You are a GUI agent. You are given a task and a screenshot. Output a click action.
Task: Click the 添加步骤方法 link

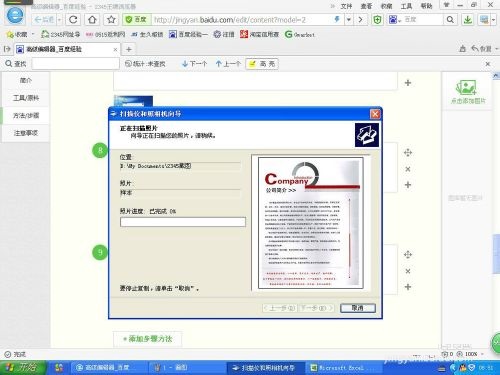point(148,339)
